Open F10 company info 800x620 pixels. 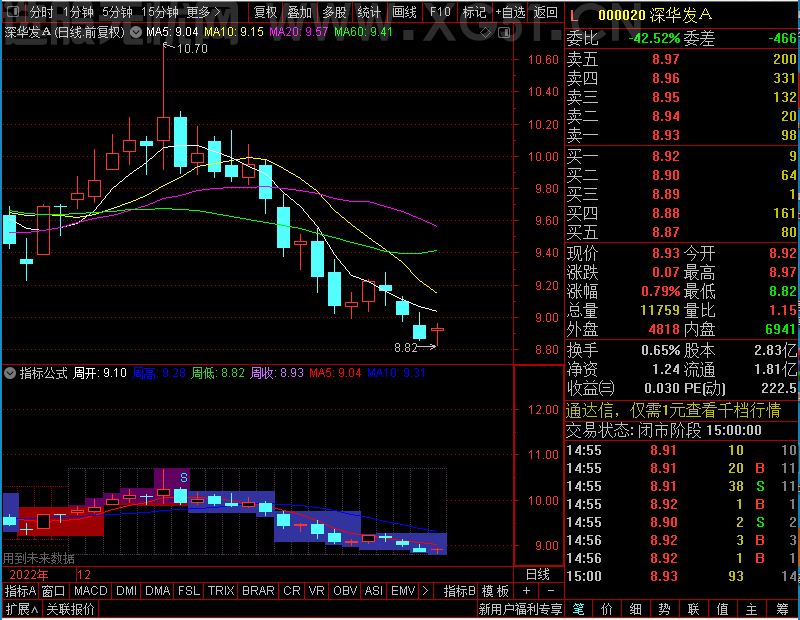[440, 12]
